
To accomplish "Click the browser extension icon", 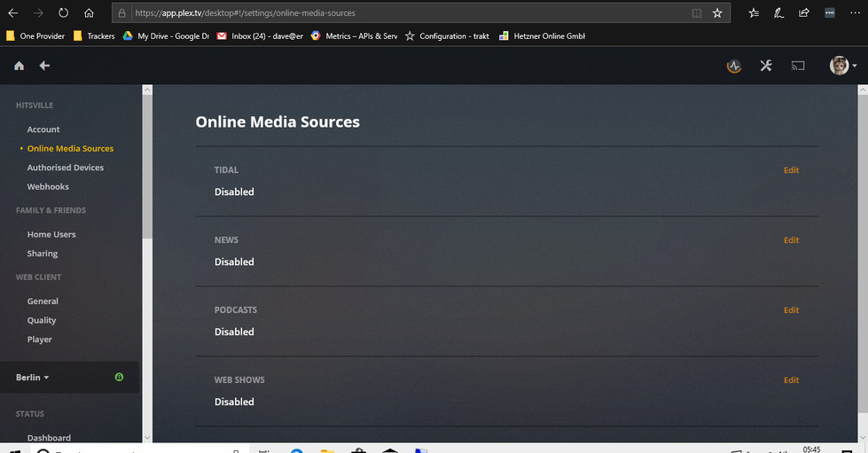I will [829, 12].
